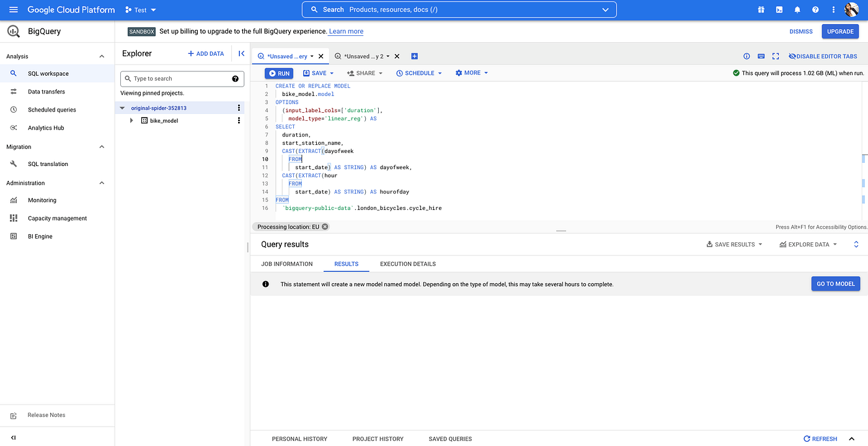Run the SQL query

pos(278,72)
